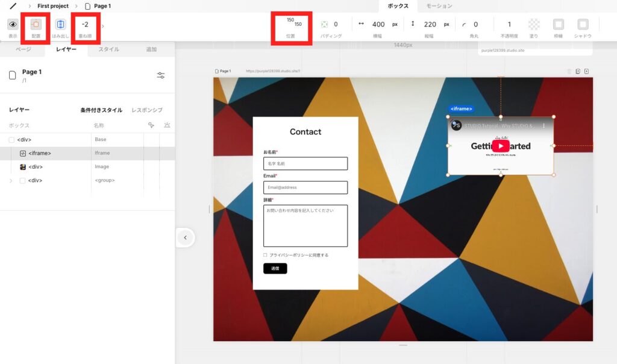Click First project in the breadcrumb
This screenshot has height=364, width=617.
click(53, 6)
